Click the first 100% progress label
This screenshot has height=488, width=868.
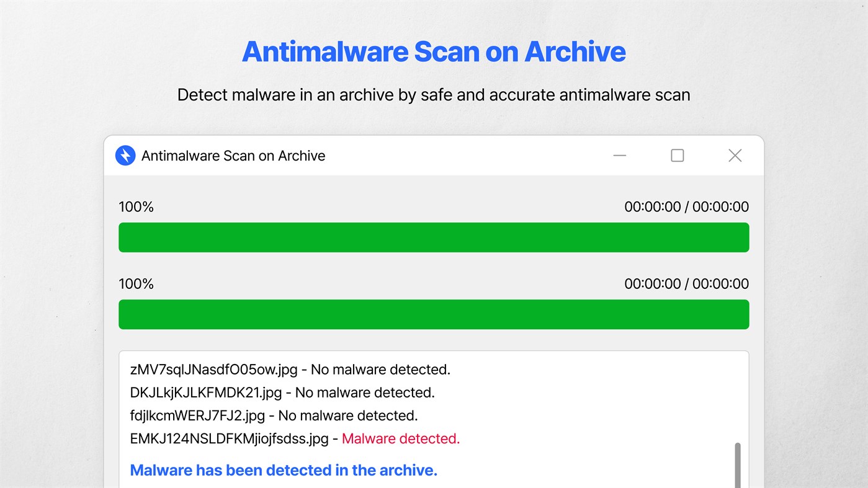136,207
